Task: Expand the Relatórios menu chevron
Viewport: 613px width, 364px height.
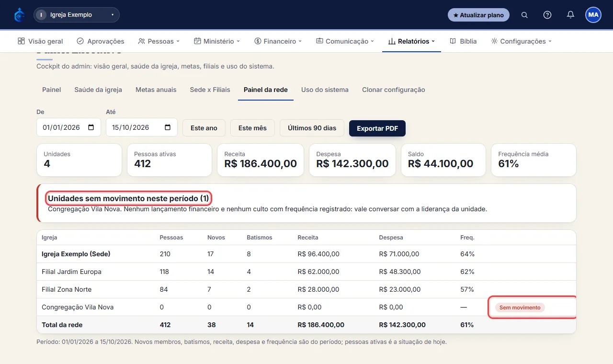Action: click(x=433, y=41)
